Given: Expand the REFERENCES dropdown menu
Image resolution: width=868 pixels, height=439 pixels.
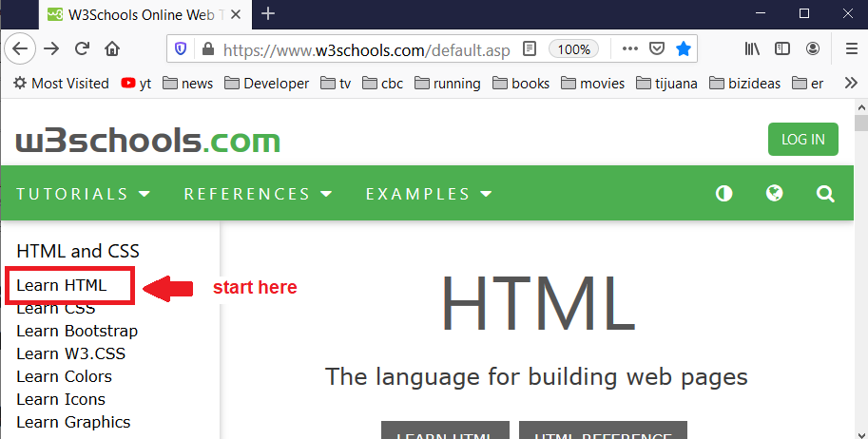Looking at the screenshot, I should tap(258, 194).
